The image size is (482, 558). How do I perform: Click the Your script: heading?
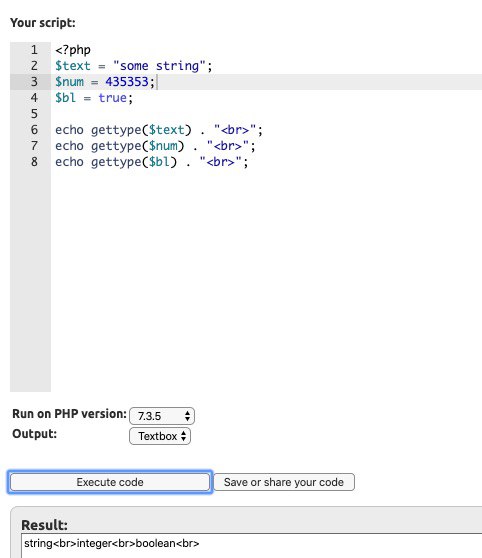[43, 23]
